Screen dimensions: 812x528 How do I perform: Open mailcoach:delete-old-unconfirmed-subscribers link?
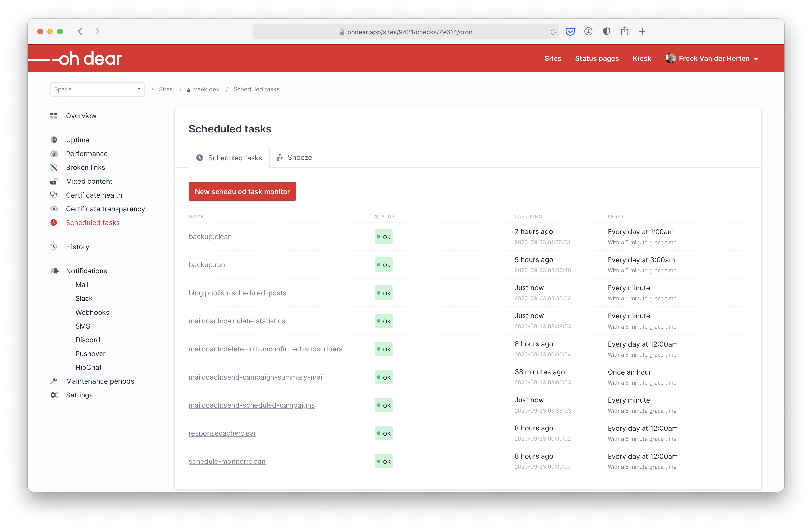(x=265, y=349)
